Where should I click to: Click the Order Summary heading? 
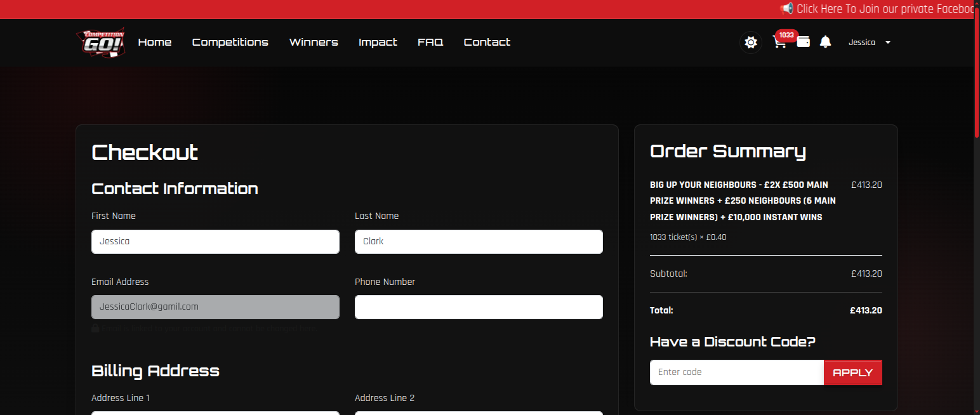[728, 152]
